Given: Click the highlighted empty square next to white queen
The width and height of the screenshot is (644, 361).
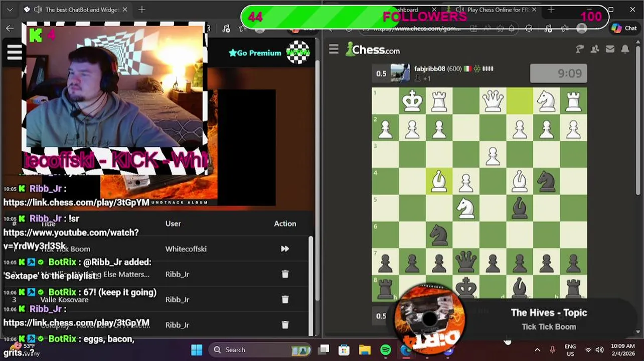Looking at the screenshot, I should click(x=520, y=101).
